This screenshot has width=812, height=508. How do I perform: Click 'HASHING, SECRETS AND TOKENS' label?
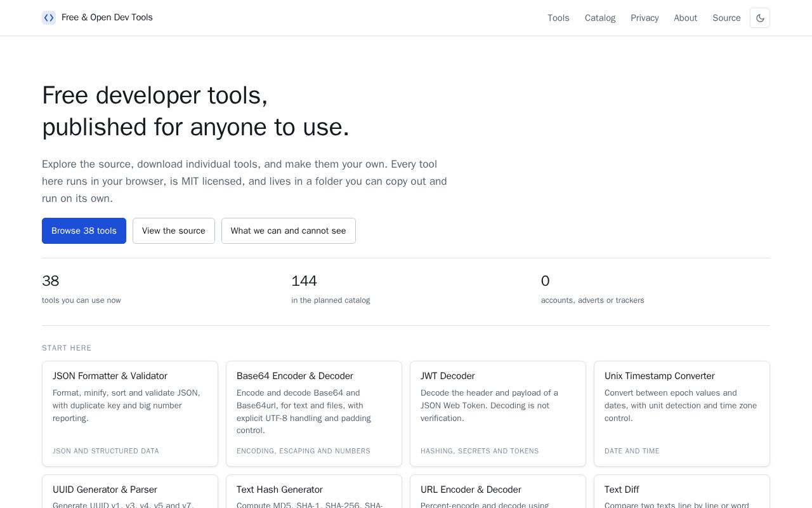(x=480, y=451)
